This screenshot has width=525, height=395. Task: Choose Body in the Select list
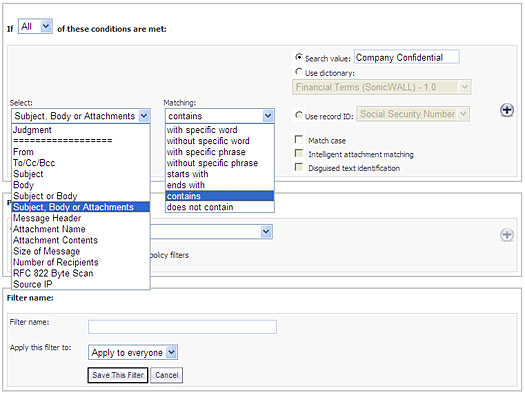(81, 185)
